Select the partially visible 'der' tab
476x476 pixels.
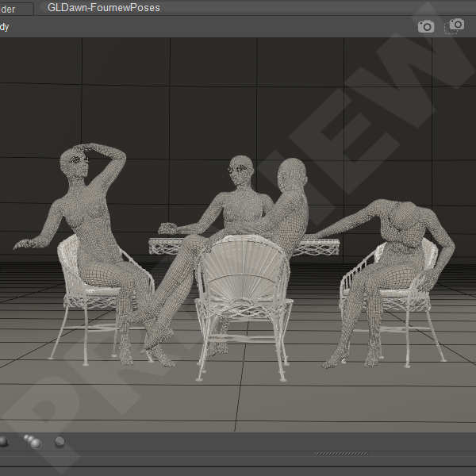point(14,8)
